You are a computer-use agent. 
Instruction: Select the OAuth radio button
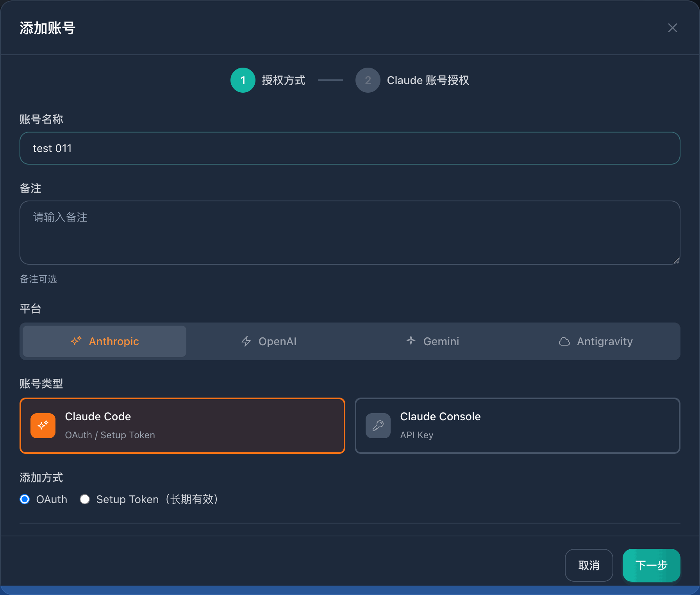[x=25, y=499]
